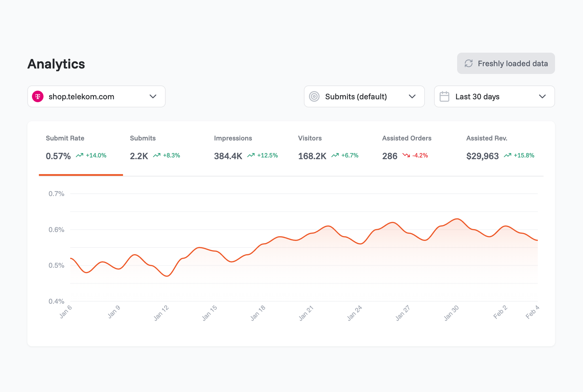Click the Assisted Rev. $29,963 value
583x392 pixels.
click(x=482, y=156)
